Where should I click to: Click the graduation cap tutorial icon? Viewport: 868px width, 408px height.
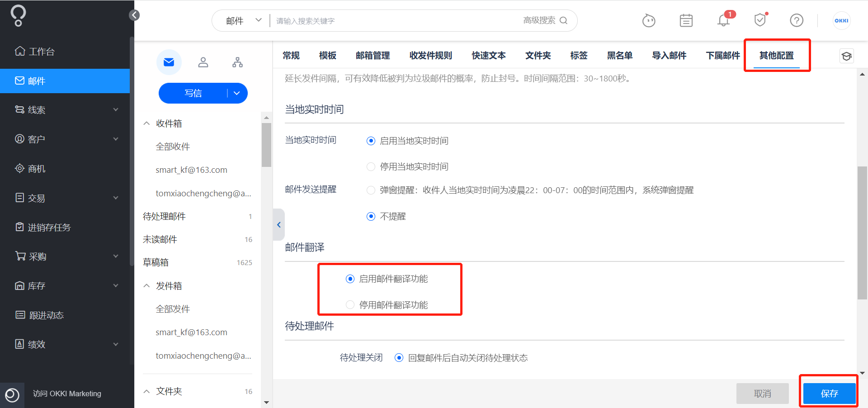(847, 56)
